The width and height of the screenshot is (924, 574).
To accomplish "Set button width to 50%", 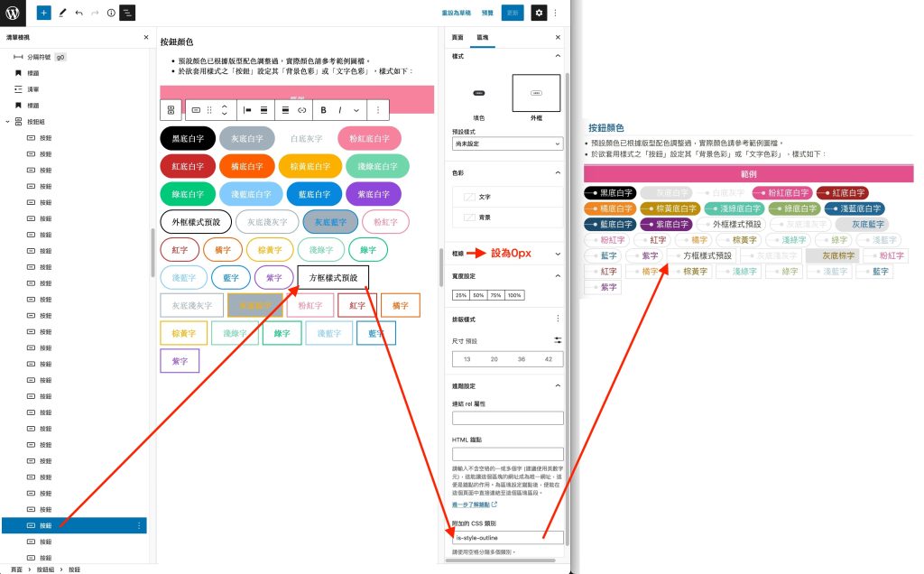I will [x=479, y=295].
